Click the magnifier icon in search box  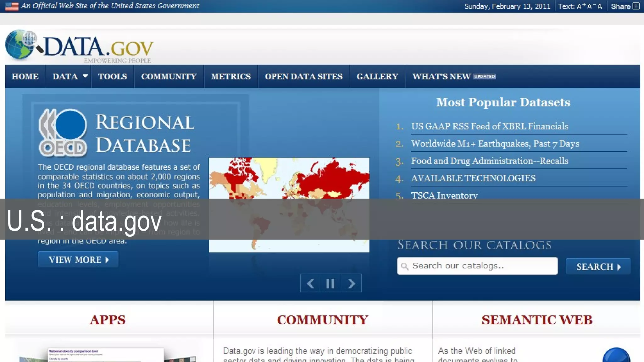coord(405,266)
